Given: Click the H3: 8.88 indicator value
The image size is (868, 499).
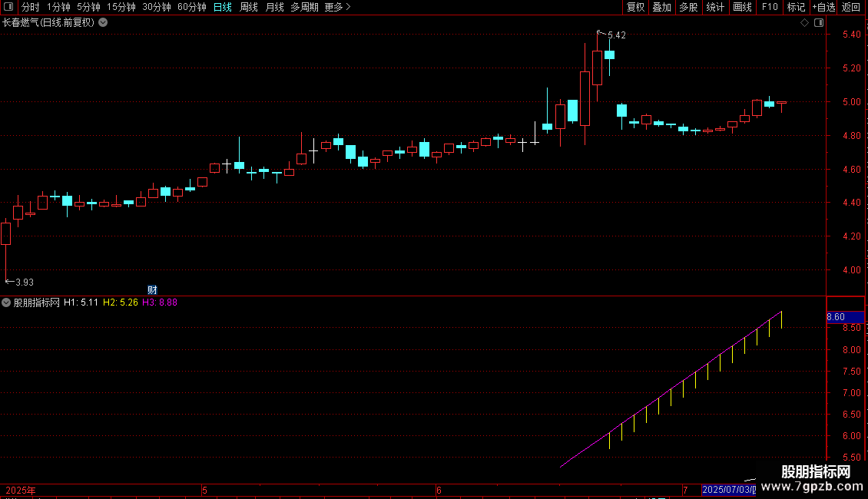Looking at the screenshot, I should (160, 302).
